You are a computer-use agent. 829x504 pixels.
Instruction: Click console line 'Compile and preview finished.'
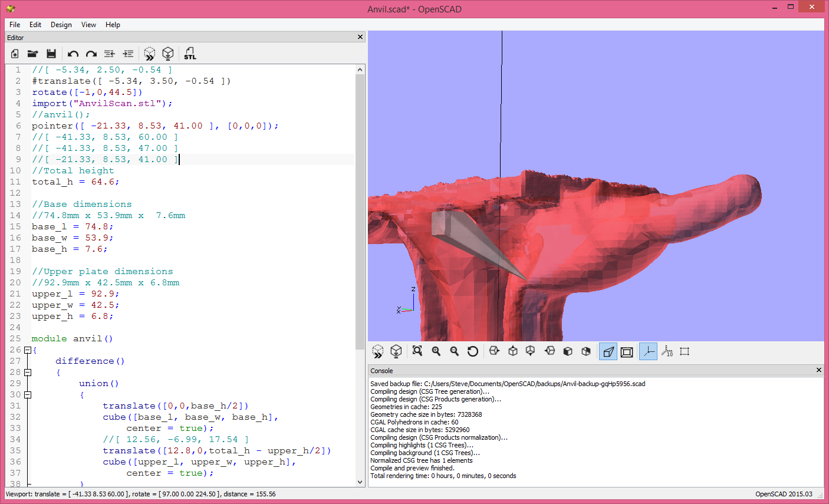point(412,468)
